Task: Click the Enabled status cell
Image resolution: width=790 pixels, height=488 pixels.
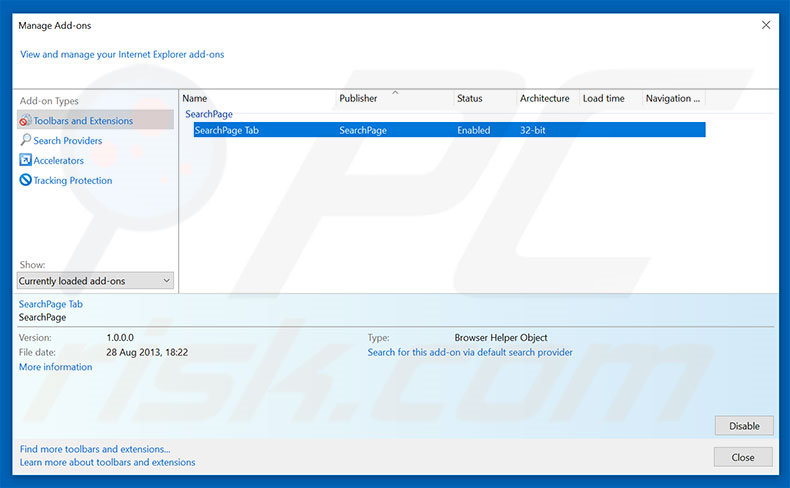Action: (x=474, y=130)
